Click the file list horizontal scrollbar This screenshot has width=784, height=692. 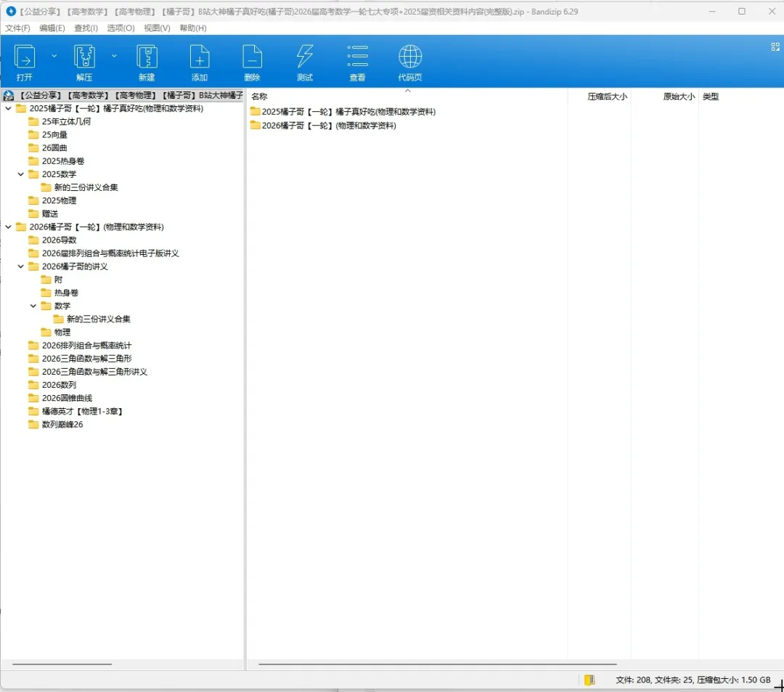[438, 664]
